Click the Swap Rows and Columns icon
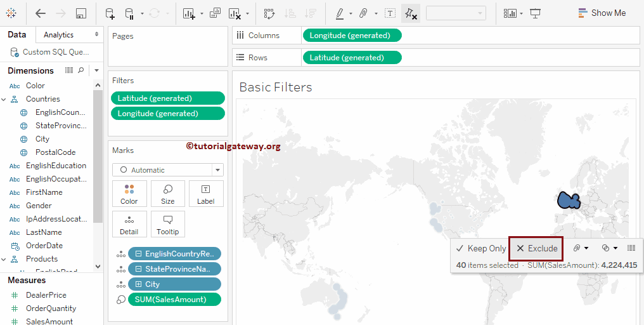This screenshot has height=325, width=644. [x=269, y=13]
